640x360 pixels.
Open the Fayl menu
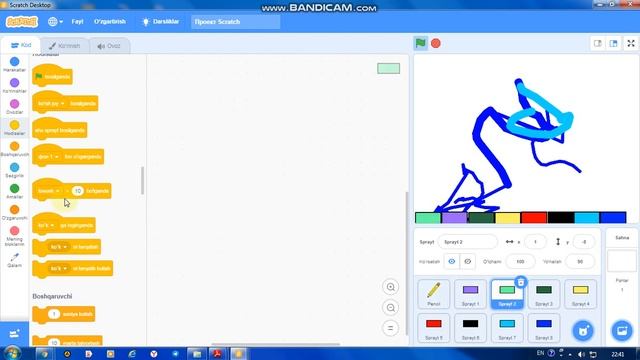(x=77, y=22)
